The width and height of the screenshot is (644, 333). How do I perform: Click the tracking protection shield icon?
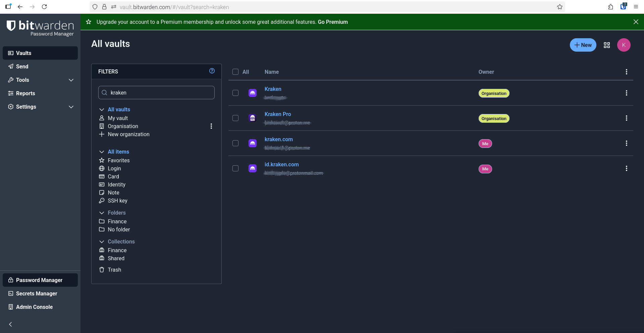pyautogui.click(x=95, y=7)
